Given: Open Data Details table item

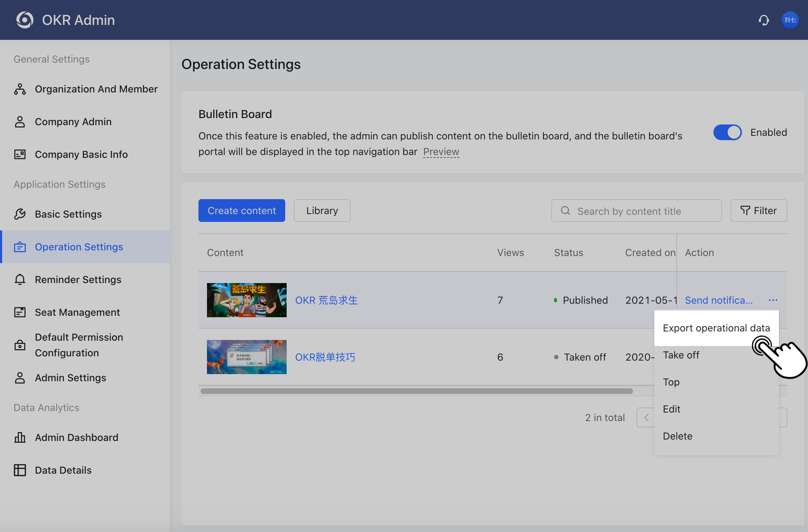Looking at the screenshot, I should pos(63,470).
